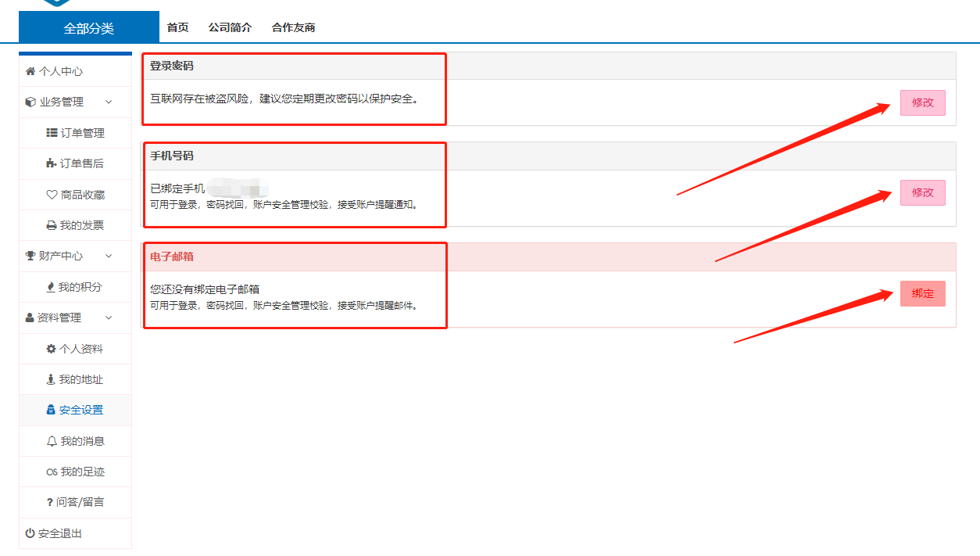Click the bell icon beside 我的消息
This screenshot has width=980, height=556.
click(52, 441)
